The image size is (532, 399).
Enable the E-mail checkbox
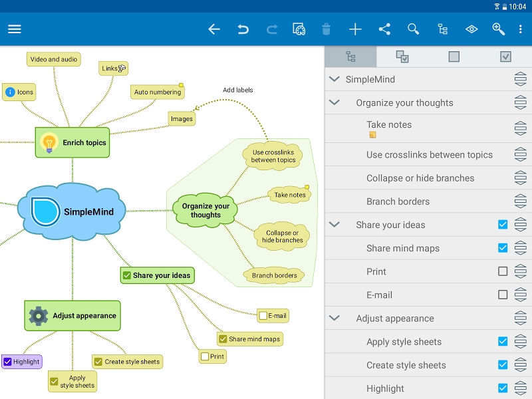503,295
